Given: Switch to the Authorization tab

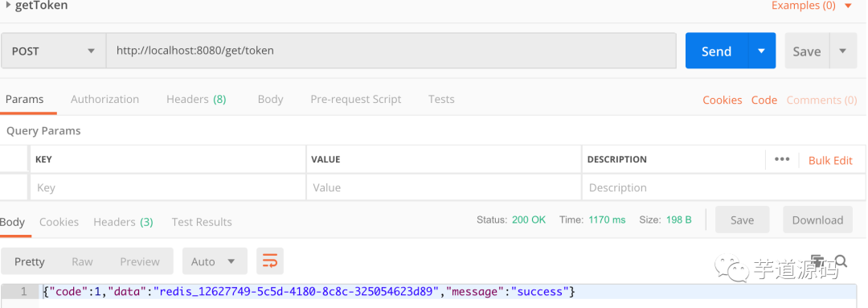Looking at the screenshot, I should pos(104,99).
